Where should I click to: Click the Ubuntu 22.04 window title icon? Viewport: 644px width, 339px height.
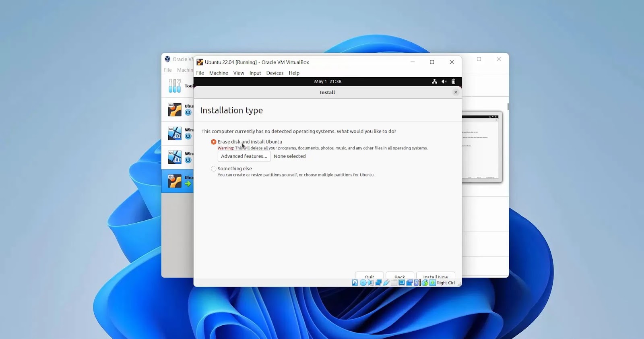[200, 62]
